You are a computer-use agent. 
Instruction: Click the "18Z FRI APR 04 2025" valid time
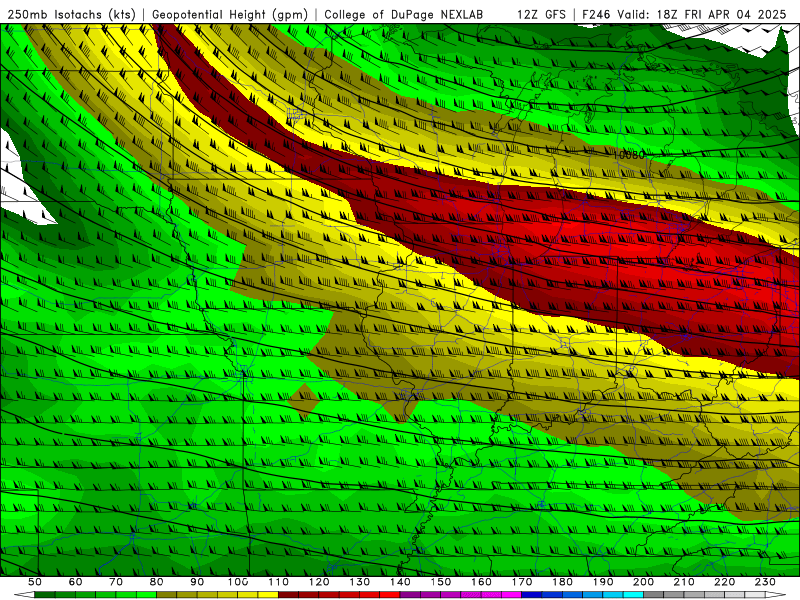pos(722,14)
